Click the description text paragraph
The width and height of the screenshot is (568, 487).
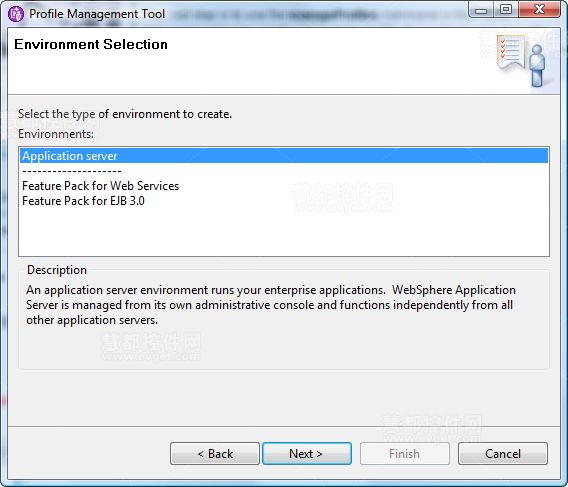click(x=271, y=305)
